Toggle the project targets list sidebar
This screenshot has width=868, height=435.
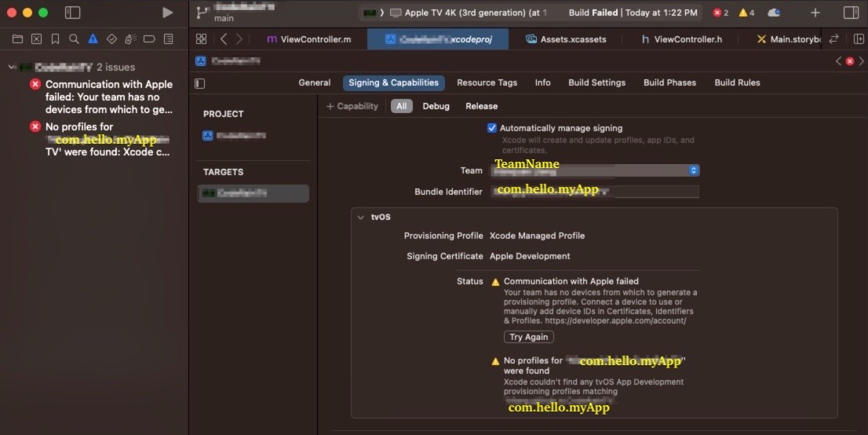click(199, 83)
